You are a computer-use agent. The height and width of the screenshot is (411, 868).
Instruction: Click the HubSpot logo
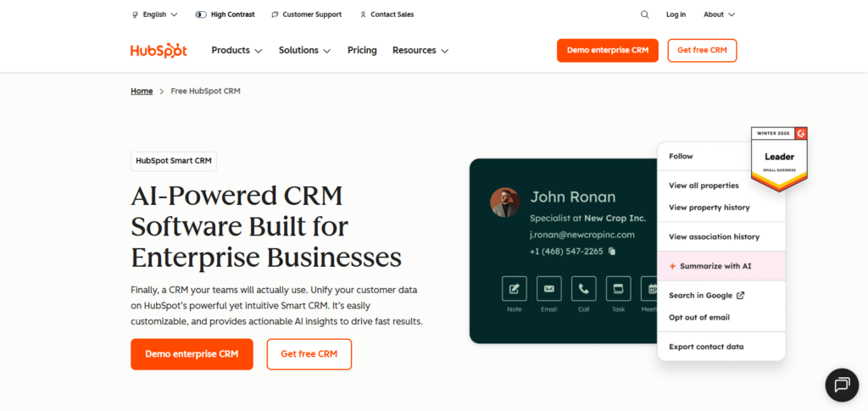pyautogui.click(x=159, y=50)
